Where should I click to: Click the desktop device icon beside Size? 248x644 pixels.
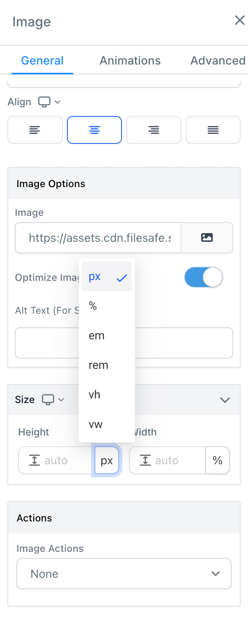click(x=48, y=400)
